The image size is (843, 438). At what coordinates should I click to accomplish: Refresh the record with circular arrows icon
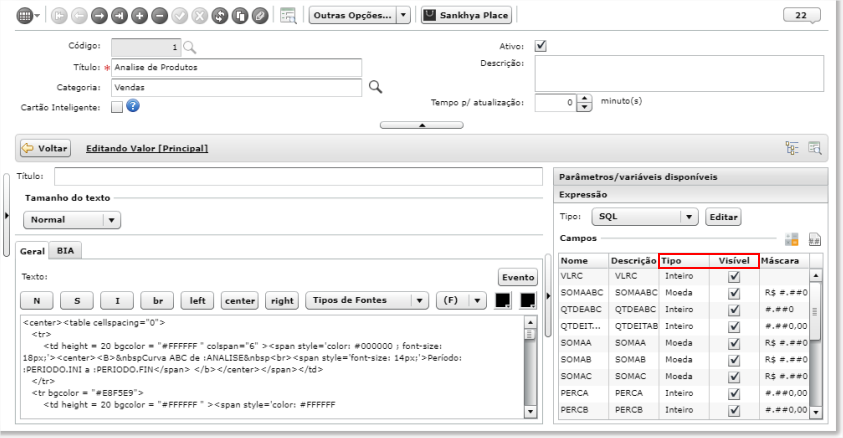coord(219,16)
